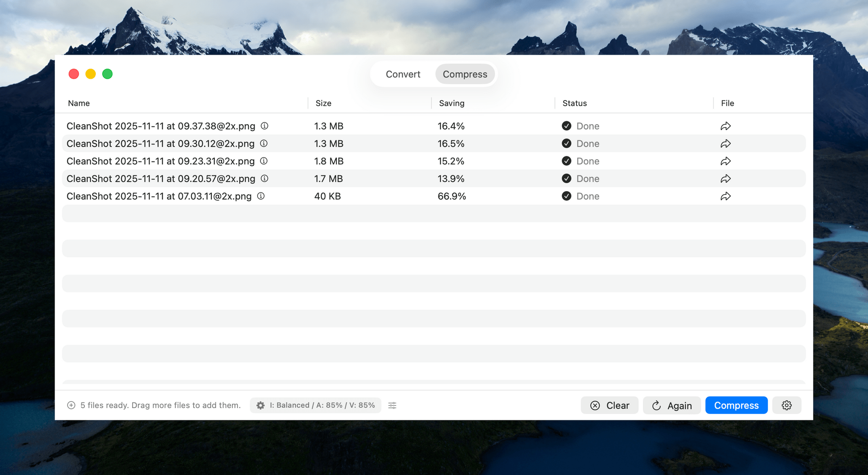Sort list by Size column header
Viewport: 868px width, 475px height.
tap(323, 103)
